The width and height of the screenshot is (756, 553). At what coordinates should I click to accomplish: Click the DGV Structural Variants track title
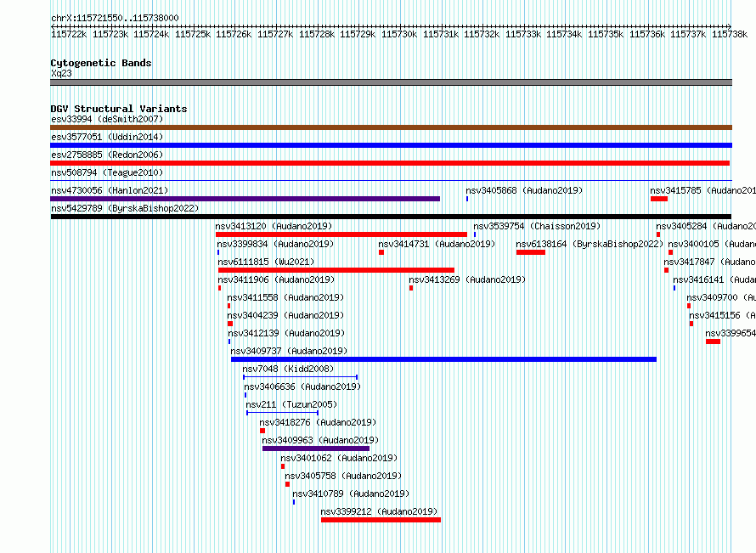tap(119, 109)
